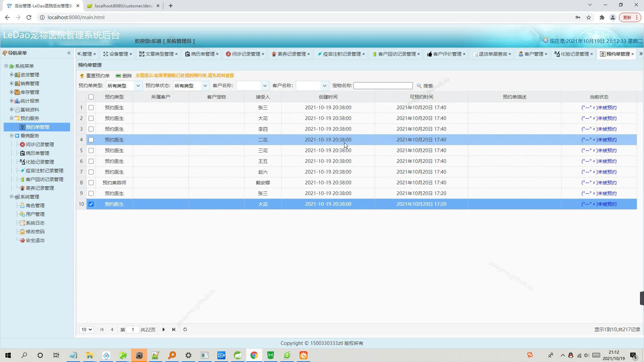Click the search magnifier icon
The width and height of the screenshot is (644, 362).
point(419,86)
